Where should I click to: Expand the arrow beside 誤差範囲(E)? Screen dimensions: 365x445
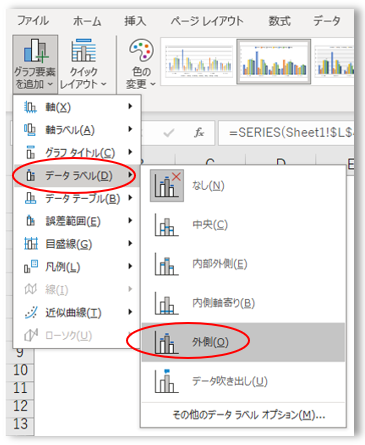pos(130,220)
